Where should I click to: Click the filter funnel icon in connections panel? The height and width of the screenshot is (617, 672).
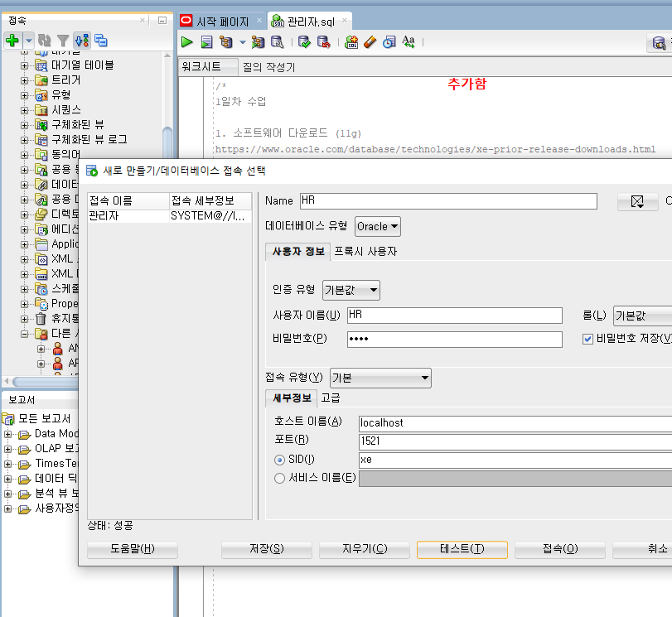click(x=63, y=41)
